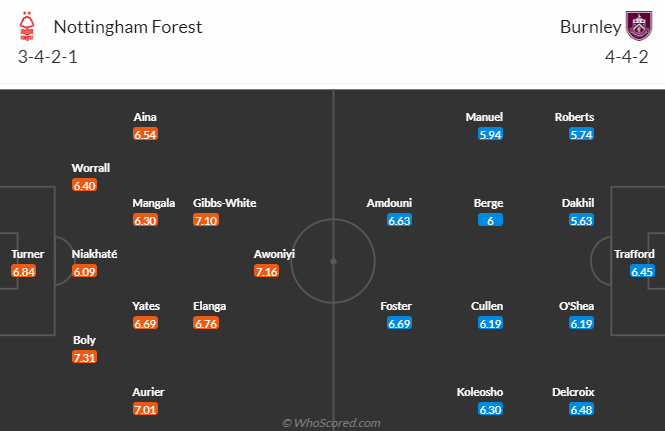The width and height of the screenshot is (665, 431).
Task: Click the 3-4-2-1 formation label
Action: 48,56
